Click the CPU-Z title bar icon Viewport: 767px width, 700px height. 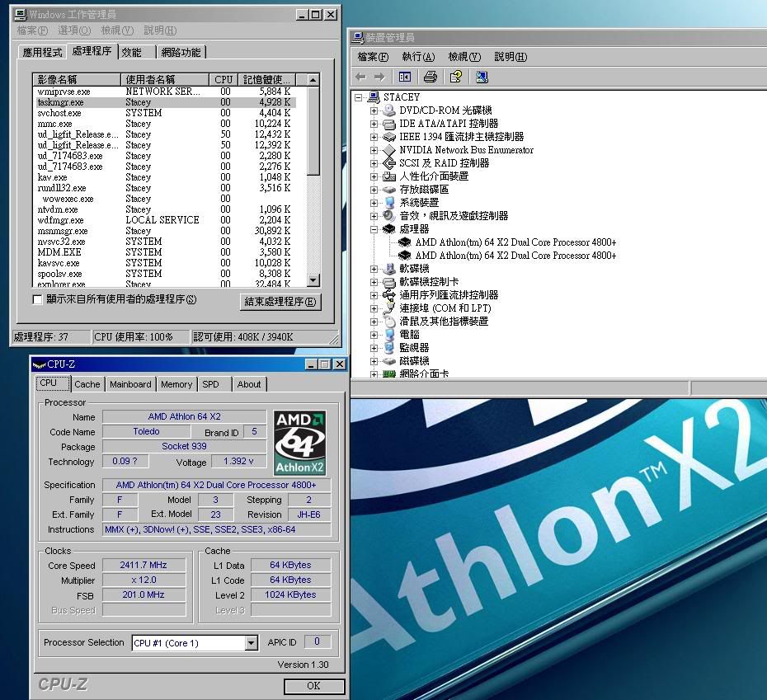tap(39, 364)
